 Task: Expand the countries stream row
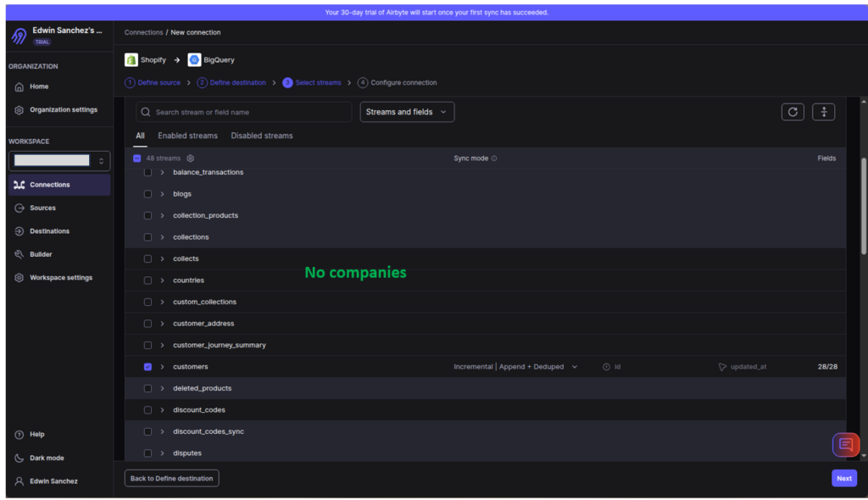(162, 281)
